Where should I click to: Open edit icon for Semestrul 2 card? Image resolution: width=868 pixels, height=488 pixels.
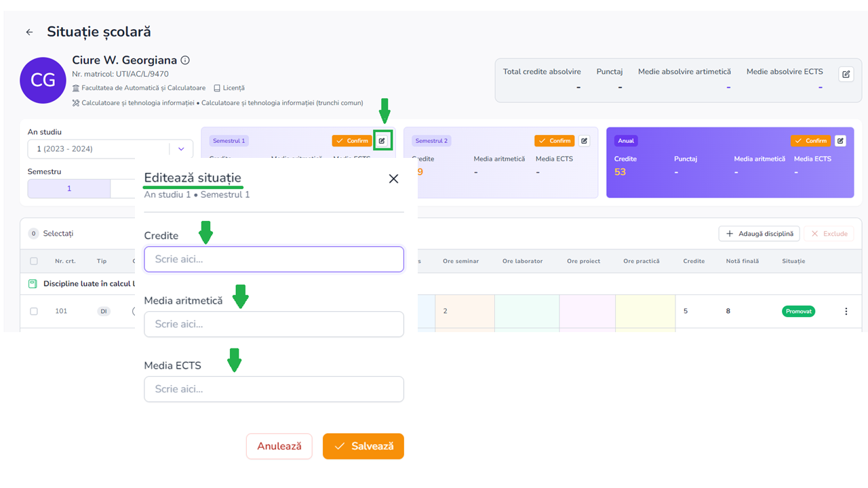[x=585, y=141]
